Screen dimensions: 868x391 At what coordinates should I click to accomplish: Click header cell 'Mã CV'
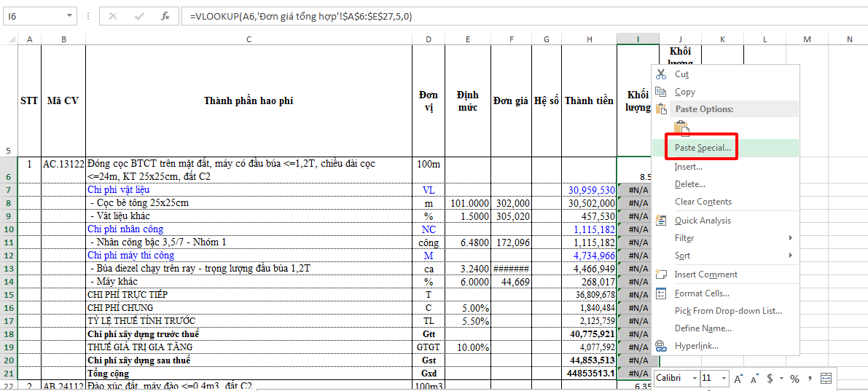point(63,100)
